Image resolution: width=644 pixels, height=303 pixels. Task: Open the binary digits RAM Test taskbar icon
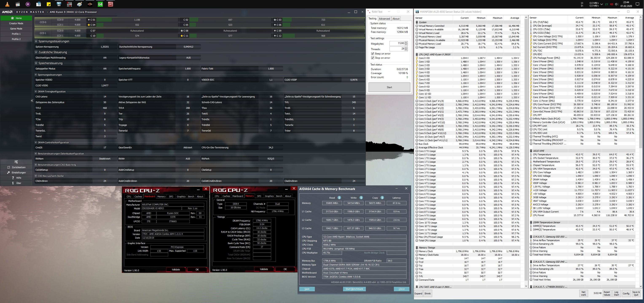tap(69, 4)
